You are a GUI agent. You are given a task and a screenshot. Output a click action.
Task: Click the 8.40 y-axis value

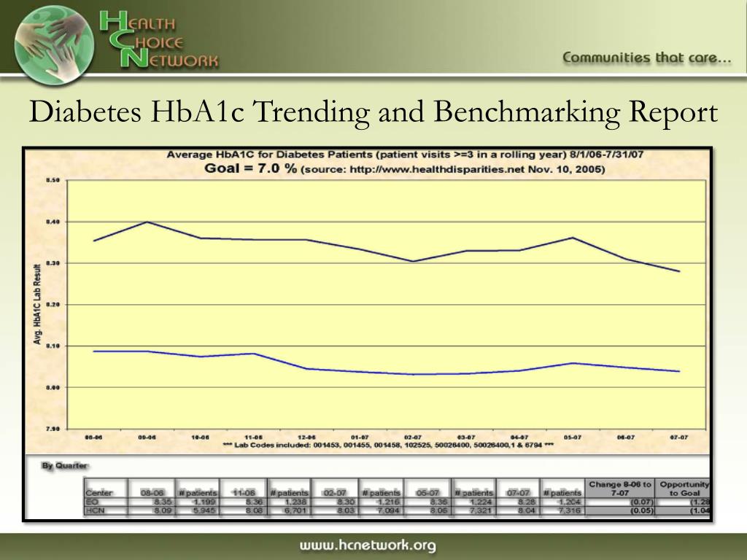53,222
